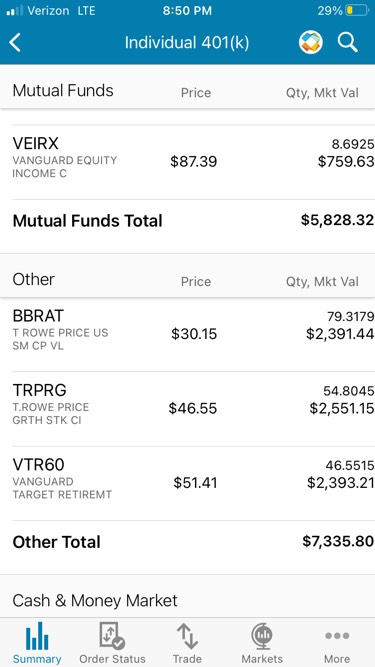Open the More three-dots icon

point(337,636)
